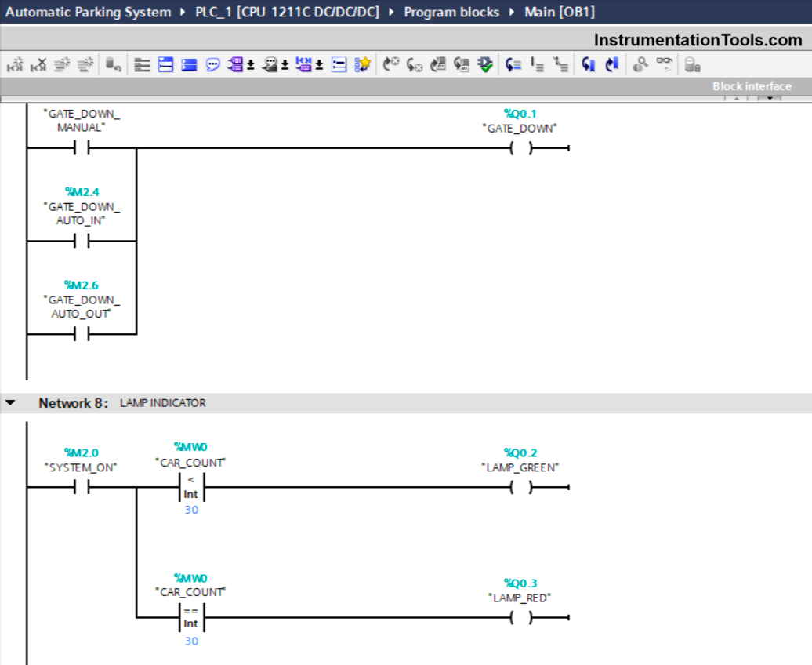Click value 30 under less-than comparator
The width and height of the screenshot is (812, 665).
click(191, 510)
